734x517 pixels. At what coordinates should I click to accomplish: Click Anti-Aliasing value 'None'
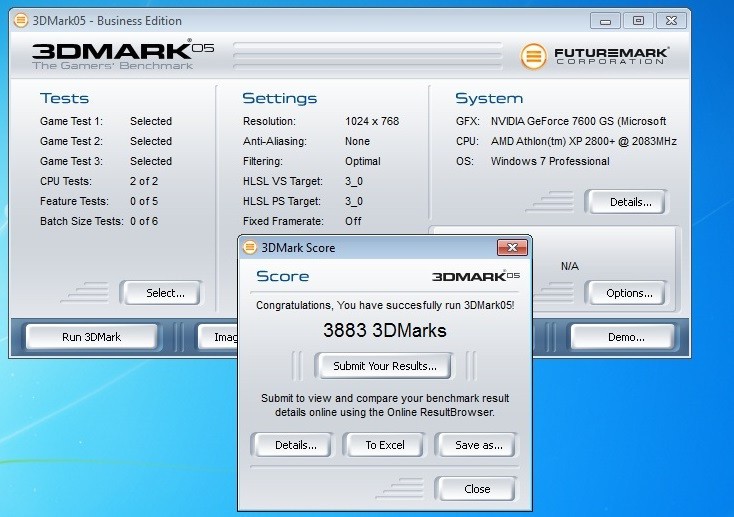click(x=357, y=141)
